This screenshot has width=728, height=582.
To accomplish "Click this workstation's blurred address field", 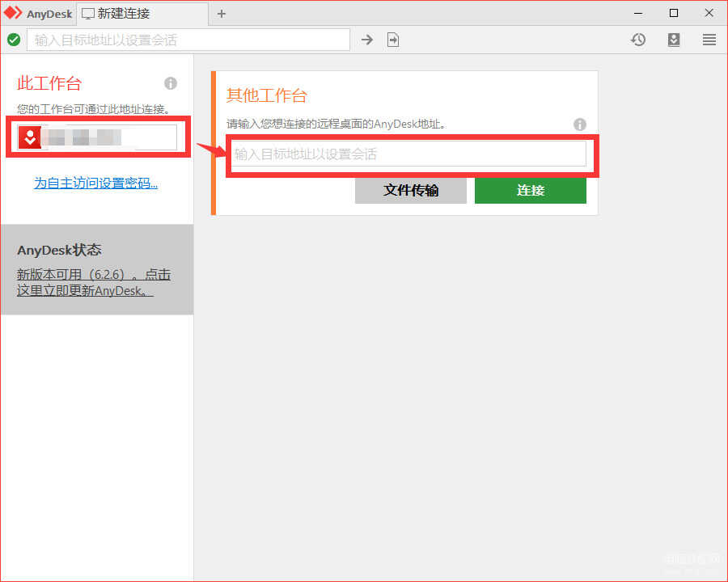I will point(97,137).
